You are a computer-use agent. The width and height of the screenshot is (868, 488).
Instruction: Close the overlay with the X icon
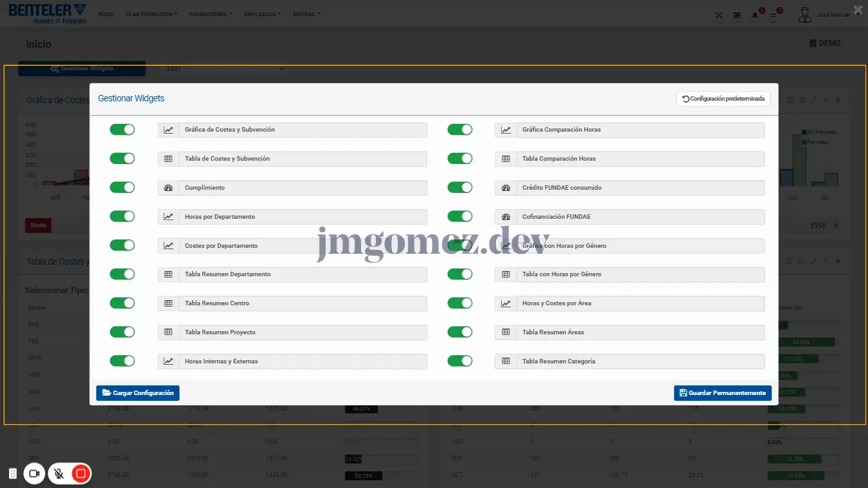(857, 10)
